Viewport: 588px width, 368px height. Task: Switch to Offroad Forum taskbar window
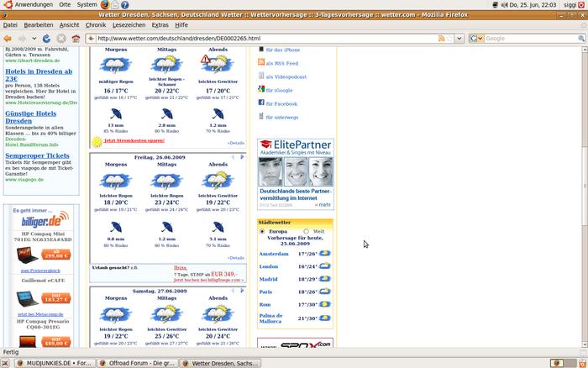pyautogui.click(x=137, y=363)
